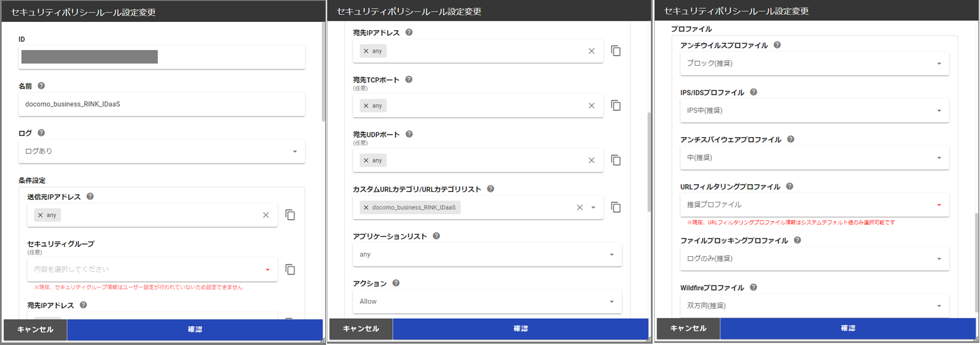Show help for ファイルブロッキングプロファイル

798,240
